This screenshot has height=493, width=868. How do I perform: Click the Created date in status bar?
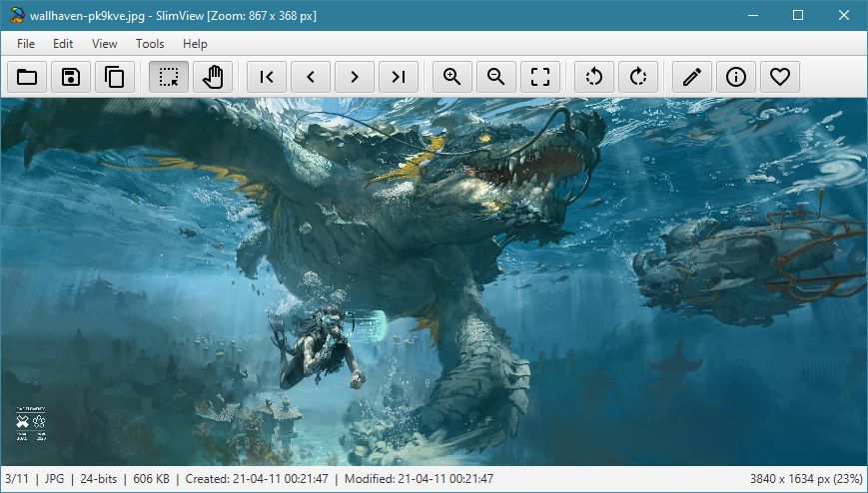coord(257,479)
